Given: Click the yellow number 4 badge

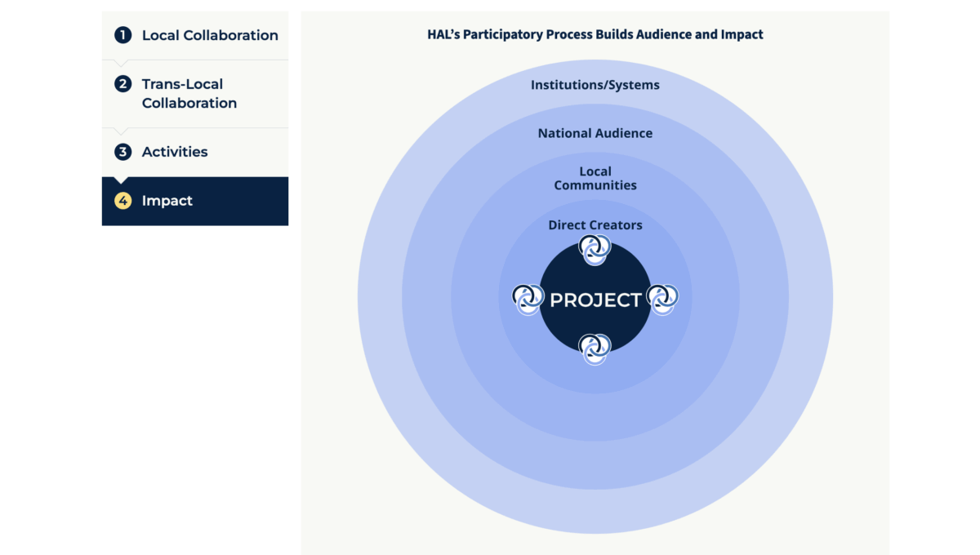Looking at the screenshot, I should pyautogui.click(x=123, y=201).
